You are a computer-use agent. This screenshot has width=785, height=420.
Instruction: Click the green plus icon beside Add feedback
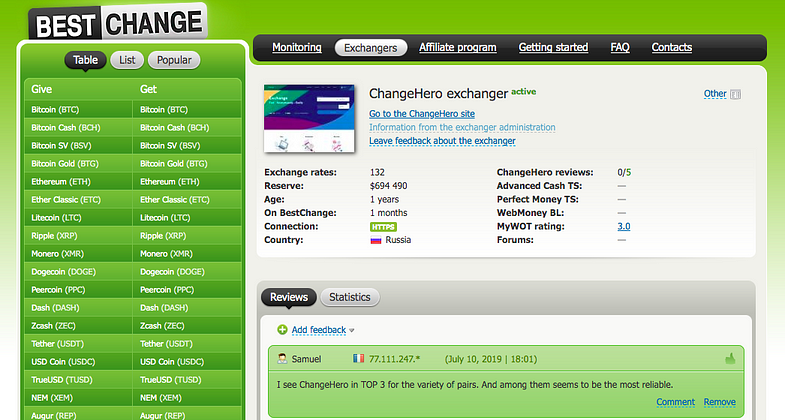pos(282,329)
